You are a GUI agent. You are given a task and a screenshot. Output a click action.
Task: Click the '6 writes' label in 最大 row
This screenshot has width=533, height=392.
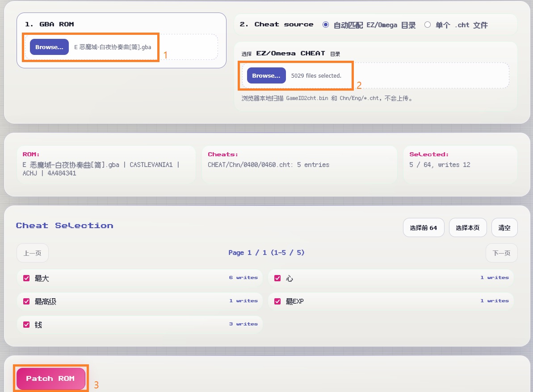[243, 278]
